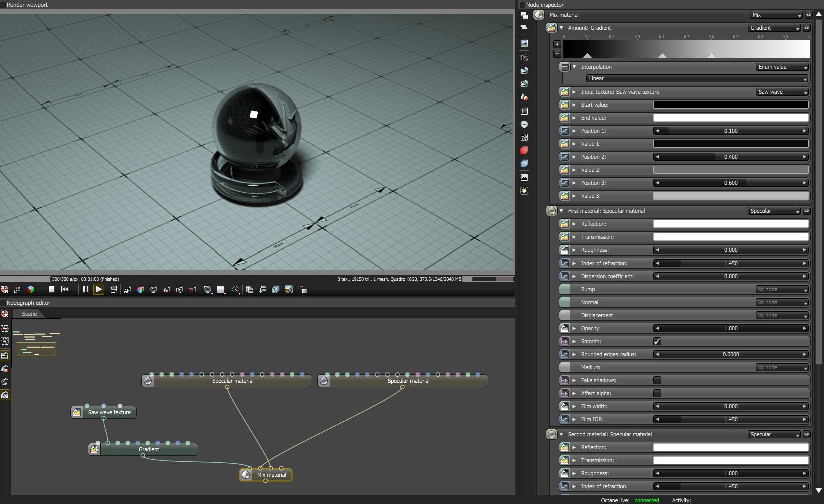Toggle the viewport resolution lock
Screen dimensions: 824x504
[303, 289]
